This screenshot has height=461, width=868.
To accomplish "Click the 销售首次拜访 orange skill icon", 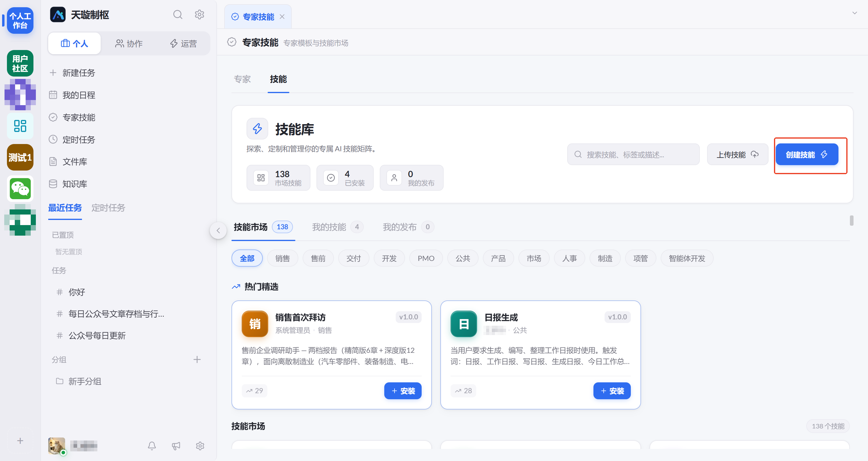I will pyautogui.click(x=255, y=324).
